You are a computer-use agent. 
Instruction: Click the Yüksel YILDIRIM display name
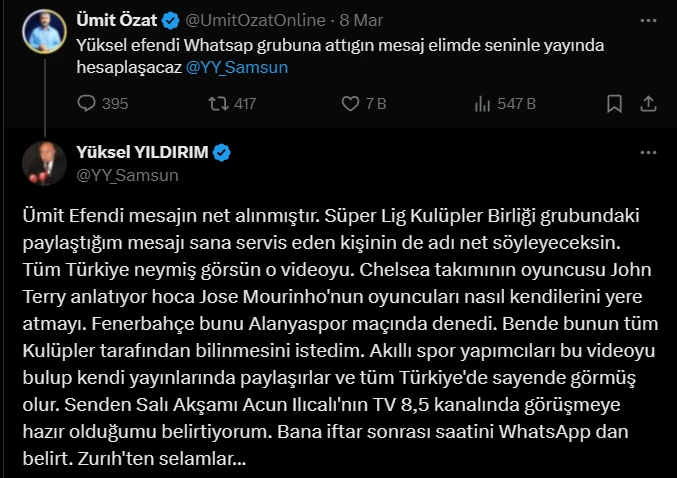coord(141,153)
